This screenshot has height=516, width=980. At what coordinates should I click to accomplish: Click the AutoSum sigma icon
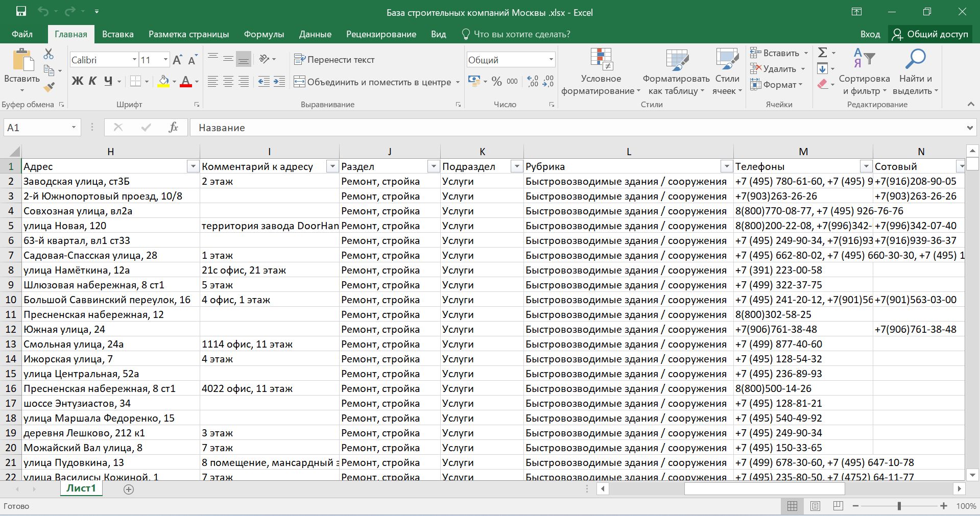click(x=822, y=53)
